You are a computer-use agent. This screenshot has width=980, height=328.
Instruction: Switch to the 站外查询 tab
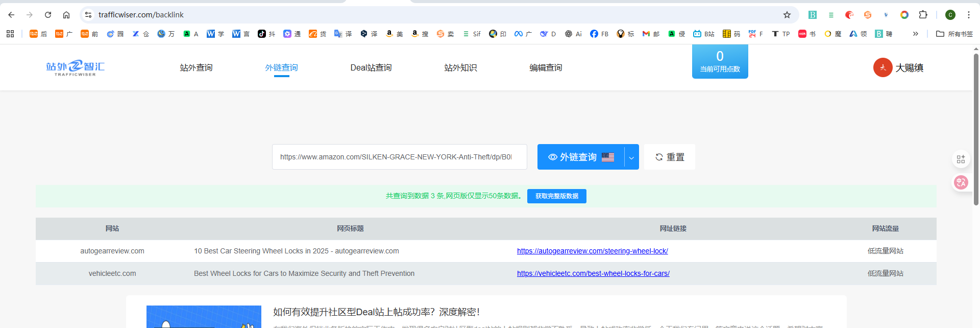pos(196,67)
